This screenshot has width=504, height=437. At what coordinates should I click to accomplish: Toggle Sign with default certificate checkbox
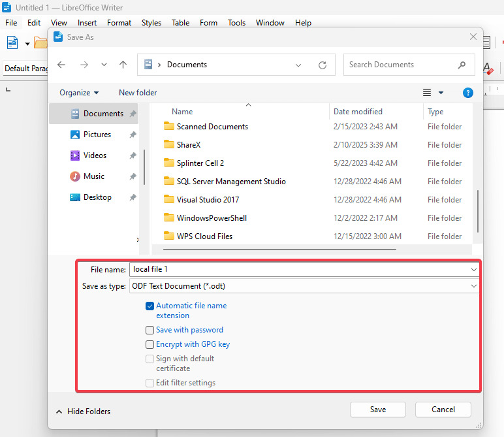pyautogui.click(x=150, y=359)
